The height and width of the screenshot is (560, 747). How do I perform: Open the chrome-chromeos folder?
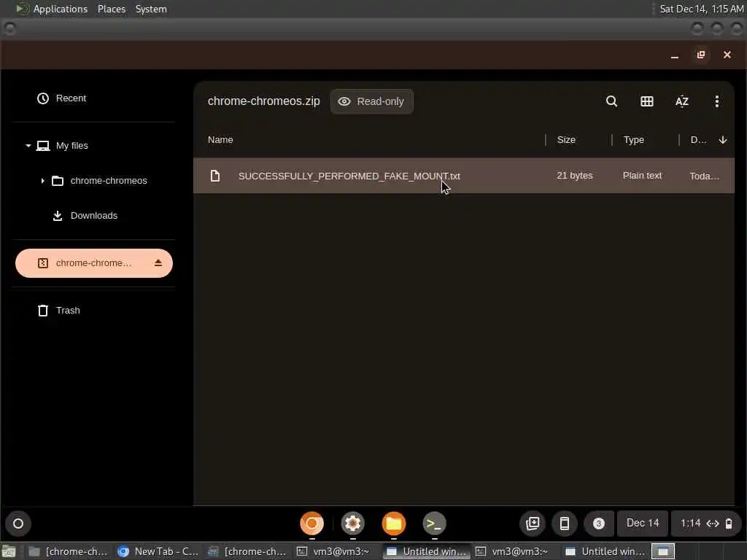(x=109, y=181)
